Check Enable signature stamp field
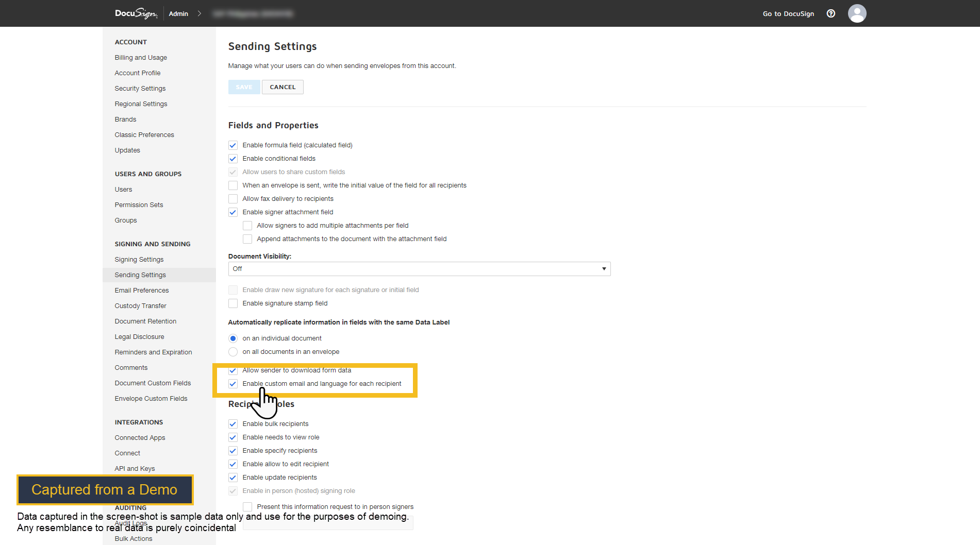 click(x=233, y=303)
